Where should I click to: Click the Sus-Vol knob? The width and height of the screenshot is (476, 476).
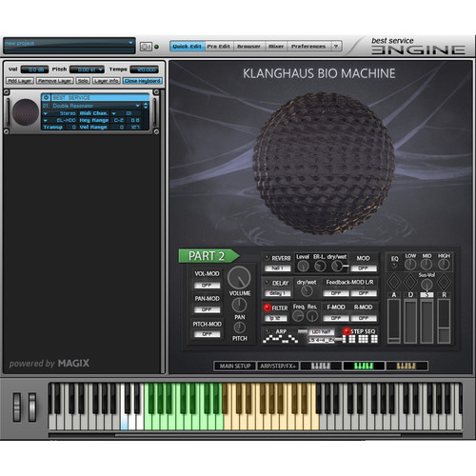coord(426,285)
